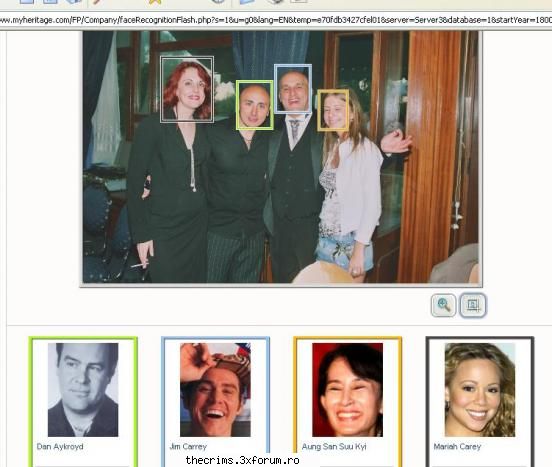The image size is (552, 467).
Task: Open the Aung San Suu Kyi match photo
Action: click(347, 390)
